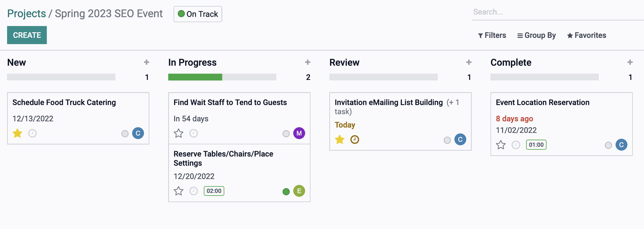
Task: Change kanban state of Find Wait Staff task
Action: tap(286, 134)
